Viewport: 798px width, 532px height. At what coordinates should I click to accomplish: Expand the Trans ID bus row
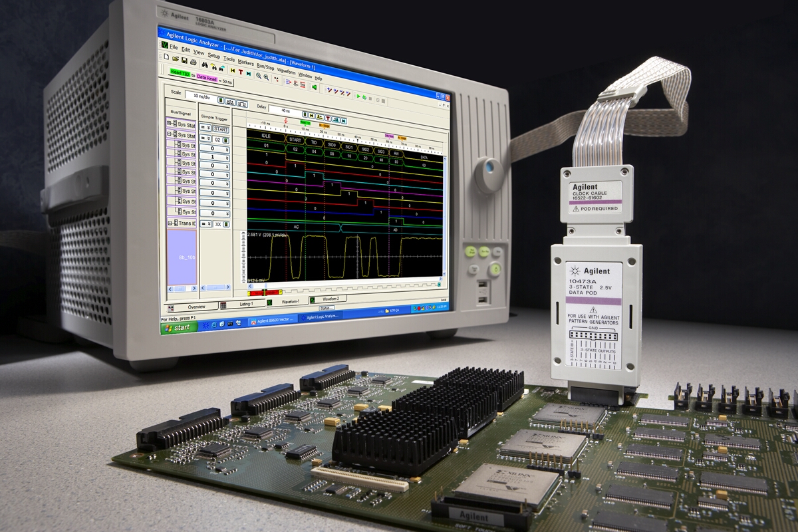170,223
